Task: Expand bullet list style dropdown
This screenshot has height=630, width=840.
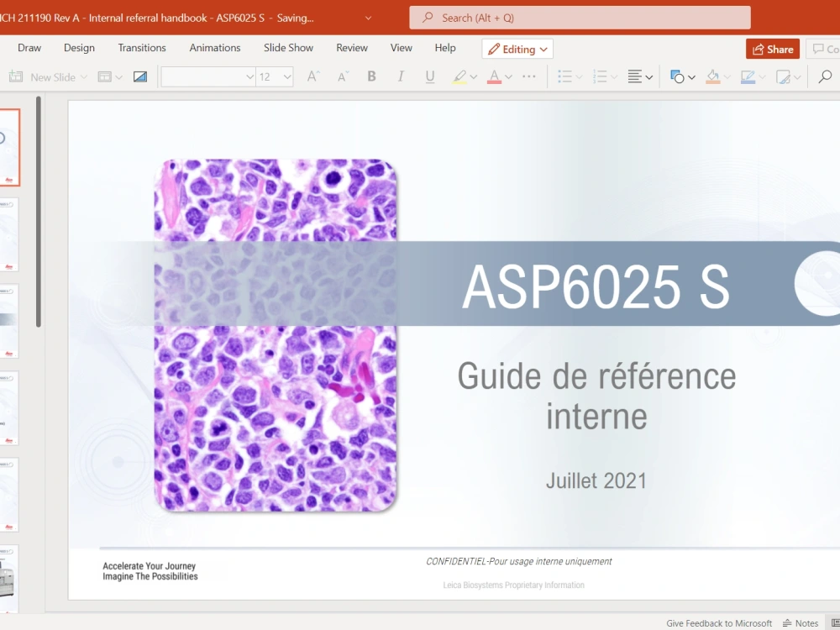Action: [x=579, y=77]
